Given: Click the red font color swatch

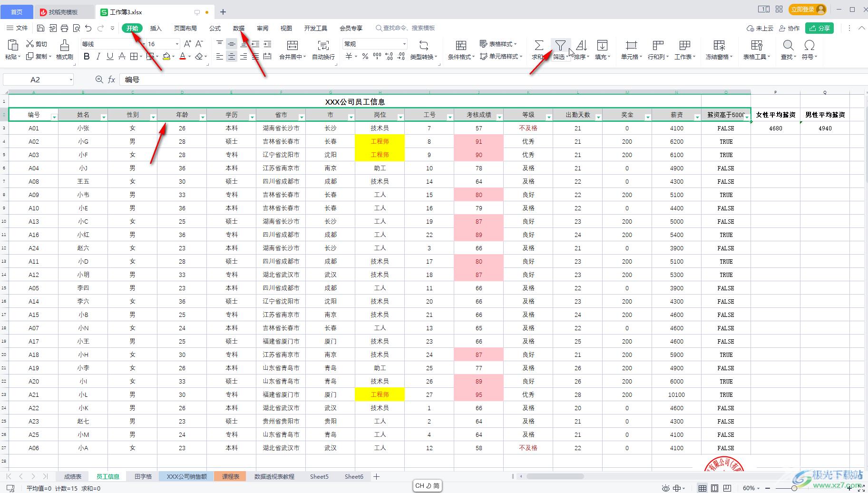Looking at the screenshot, I should 183,56.
